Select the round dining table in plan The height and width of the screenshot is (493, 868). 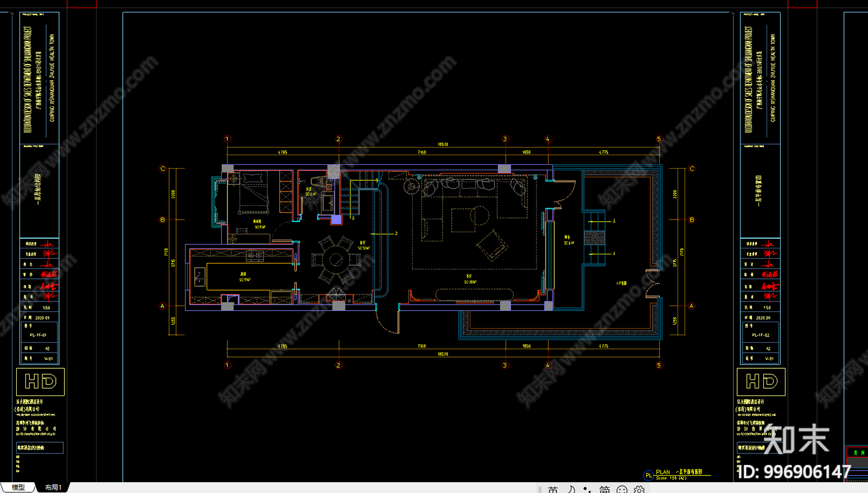[x=337, y=260]
